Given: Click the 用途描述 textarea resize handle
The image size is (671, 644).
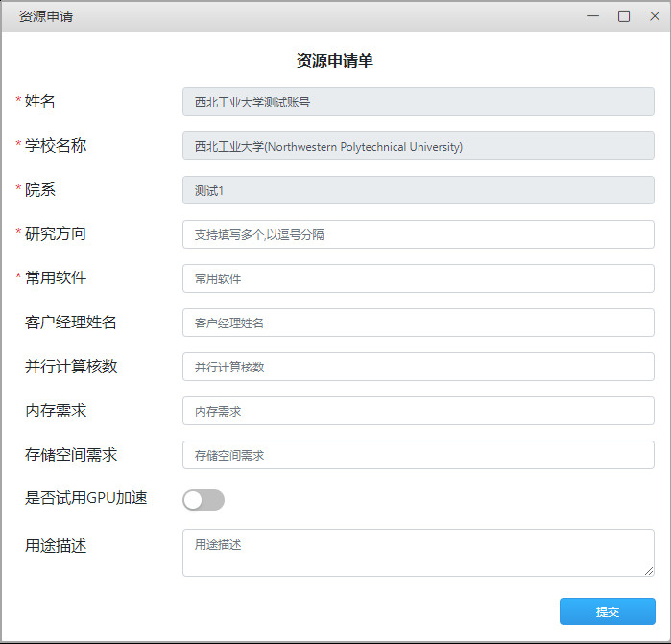Looking at the screenshot, I should pyautogui.click(x=649, y=571).
